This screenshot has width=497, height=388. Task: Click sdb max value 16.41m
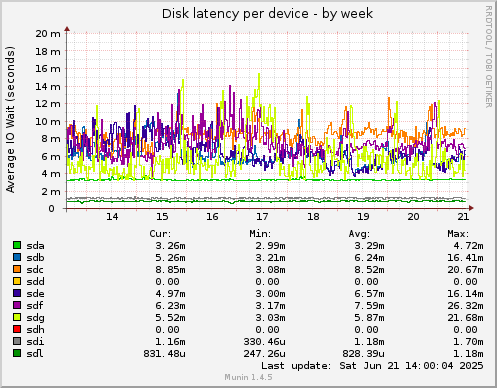pos(465,258)
